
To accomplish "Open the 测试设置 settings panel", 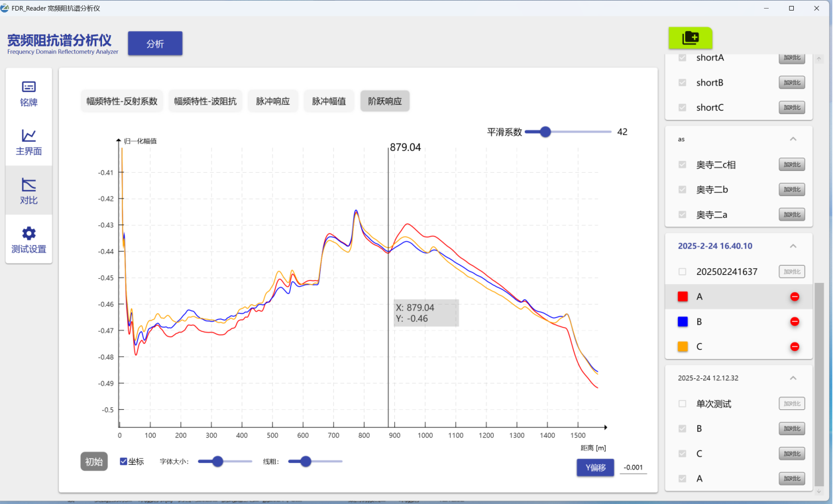I will click(28, 239).
